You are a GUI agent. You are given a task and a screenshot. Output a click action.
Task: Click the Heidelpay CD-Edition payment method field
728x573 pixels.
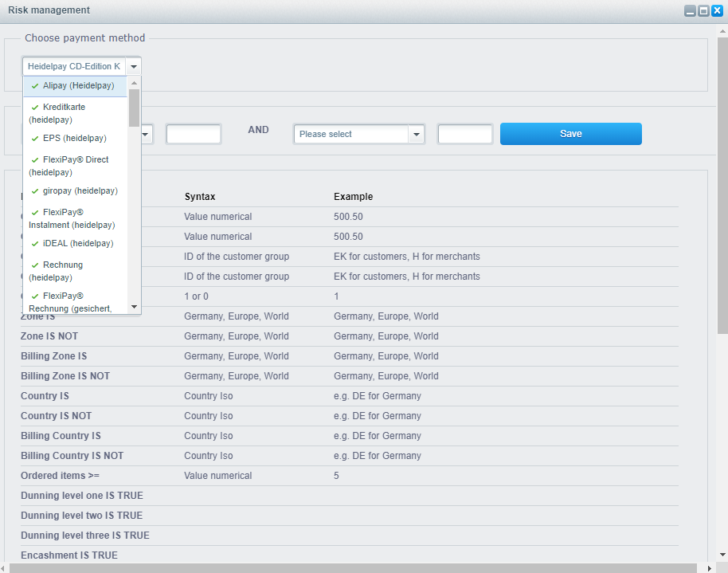tap(74, 66)
